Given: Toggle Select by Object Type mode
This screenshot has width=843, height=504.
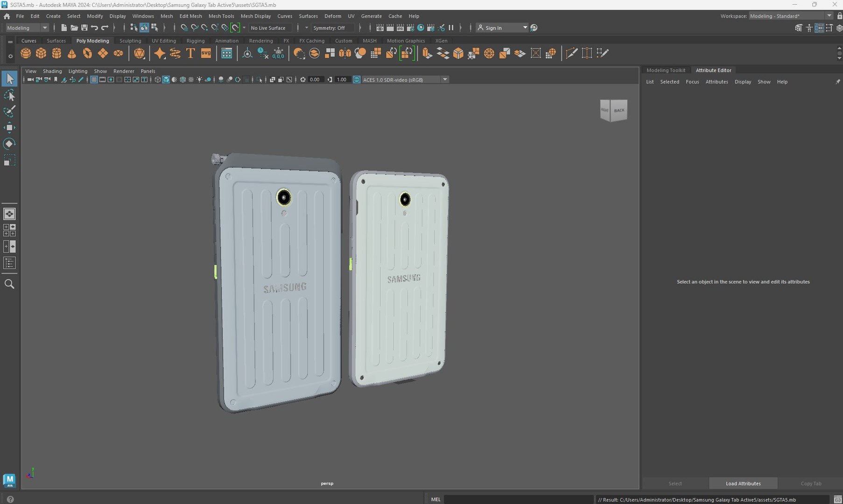Looking at the screenshot, I should click(x=144, y=28).
